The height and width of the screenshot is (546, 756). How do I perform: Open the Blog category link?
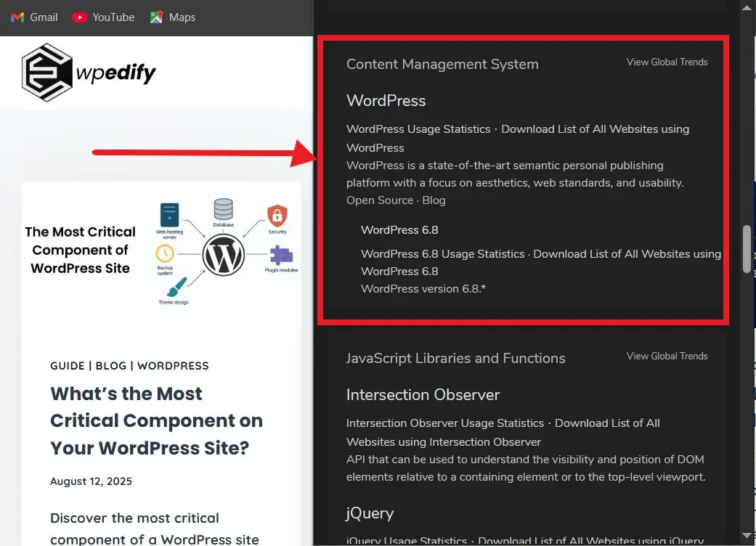[x=434, y=200]
